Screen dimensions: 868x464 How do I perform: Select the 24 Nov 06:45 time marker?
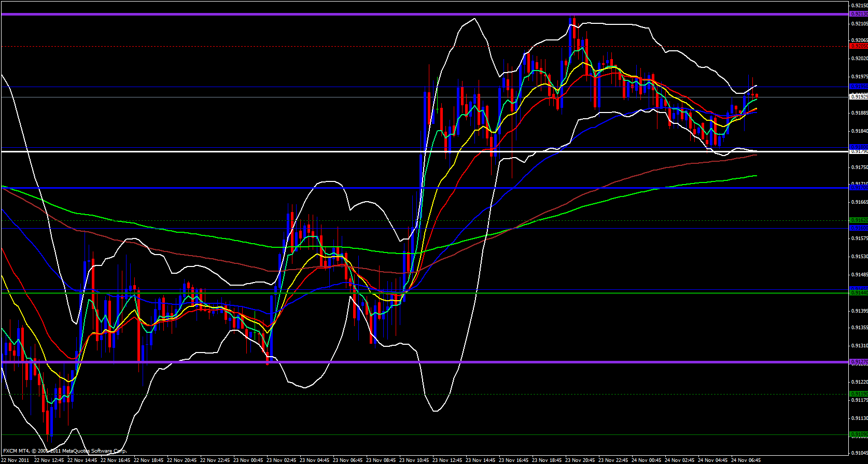746,460
